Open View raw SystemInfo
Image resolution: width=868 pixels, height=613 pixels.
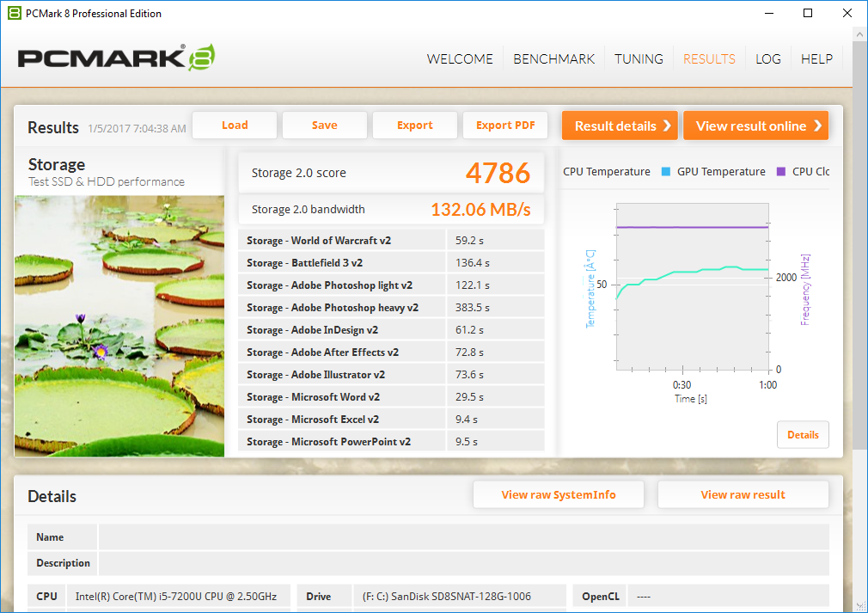(559, 494)
